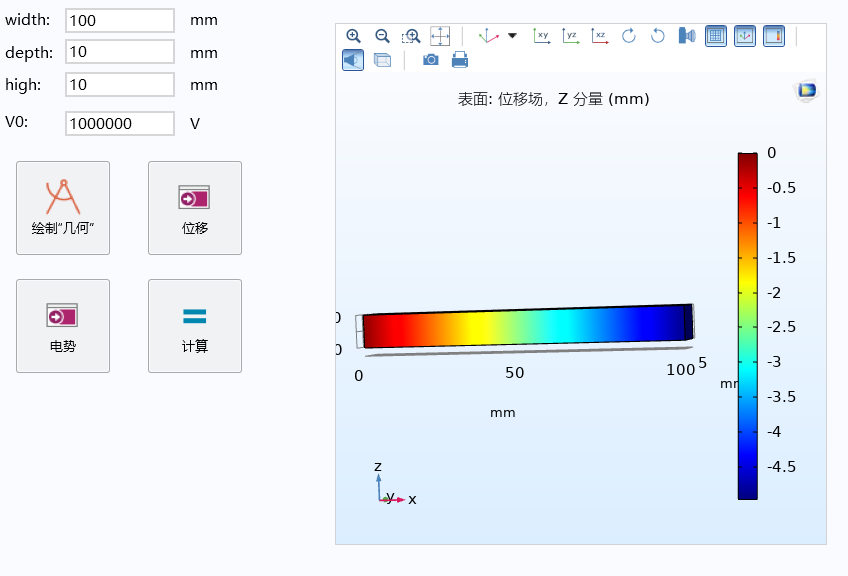Toggle the grid display button
Image resolution: width=848 pixels, height=576 pixels.
[x=715, y=36]
